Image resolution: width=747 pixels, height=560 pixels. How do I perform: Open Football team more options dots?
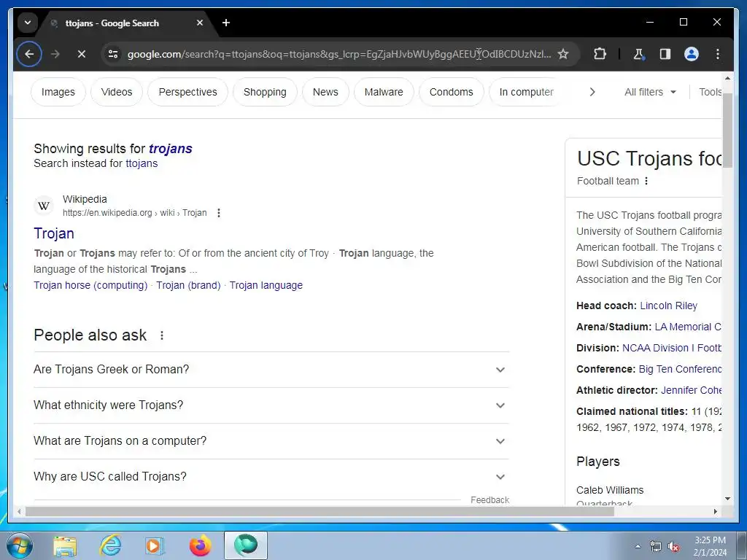pos(646,181)
